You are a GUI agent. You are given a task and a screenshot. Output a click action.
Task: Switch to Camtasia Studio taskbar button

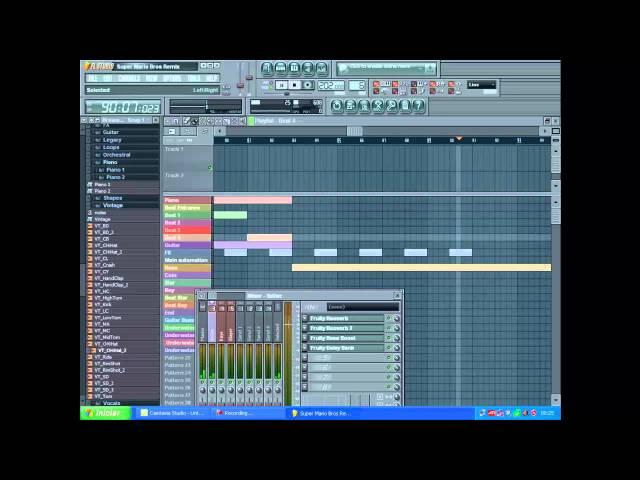pos(174,413)
